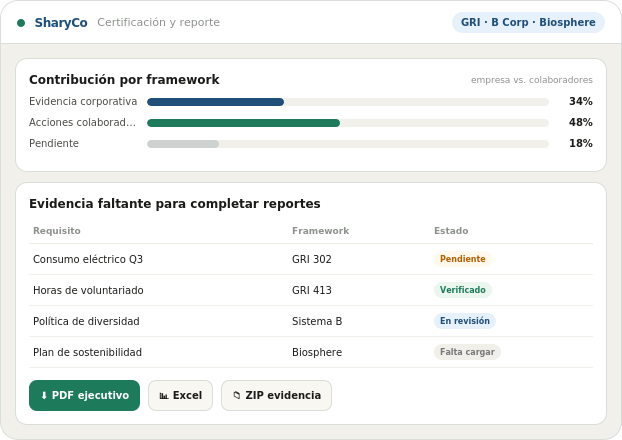Click the Verificado status pill
This screenshot has width=622, height=440.
coord(463,290)
